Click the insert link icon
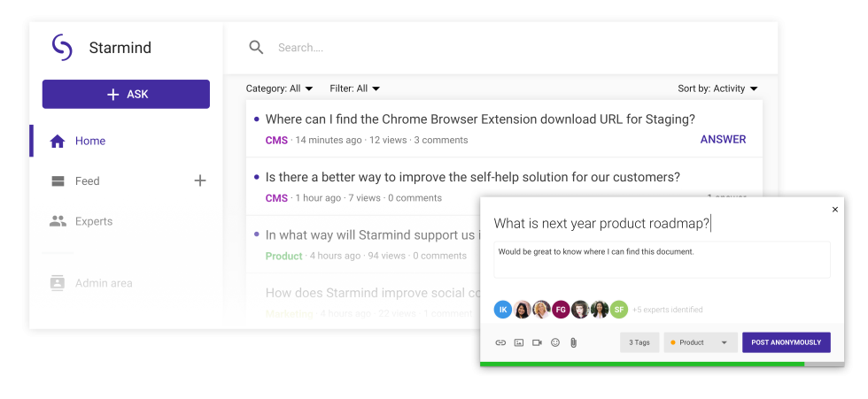This screenshot has width=868, height=399. click(500, 342)
